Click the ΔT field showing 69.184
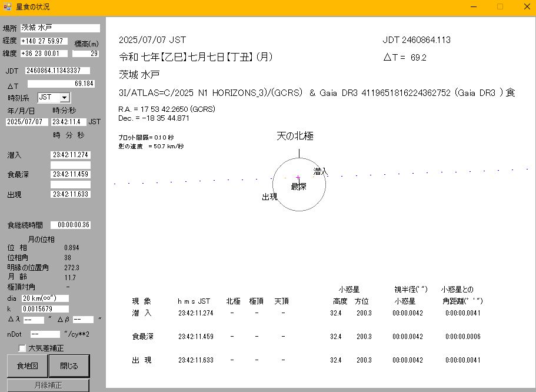Image resolution: width=536 pixels, height=392 pixels. pos(61,84)
